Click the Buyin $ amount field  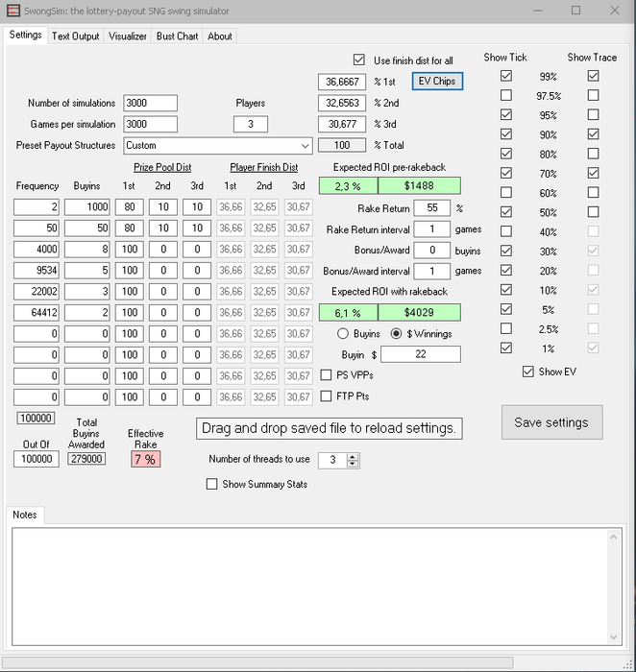(x=421, y=354)
